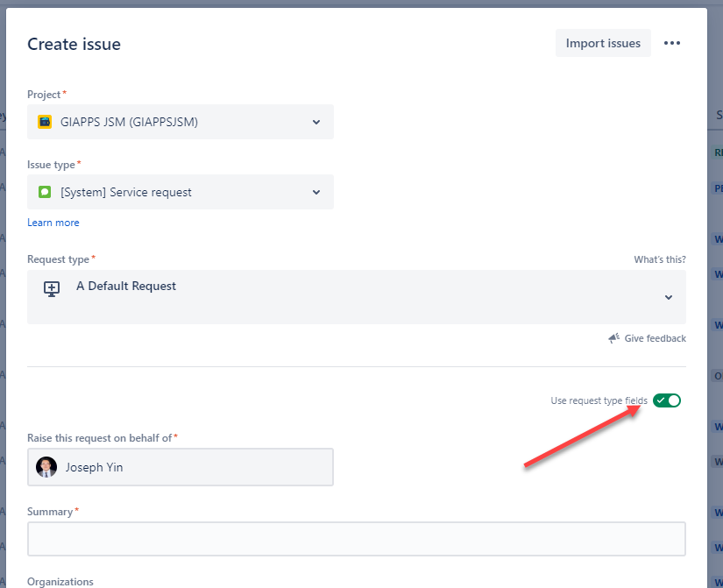This screenshot has width=723, height=588.
Task: Focus the Summary text field
Action: click(x=357, y=539)
